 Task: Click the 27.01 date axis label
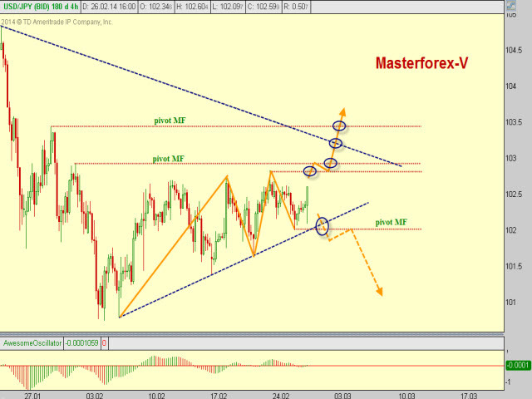point(32,396)
